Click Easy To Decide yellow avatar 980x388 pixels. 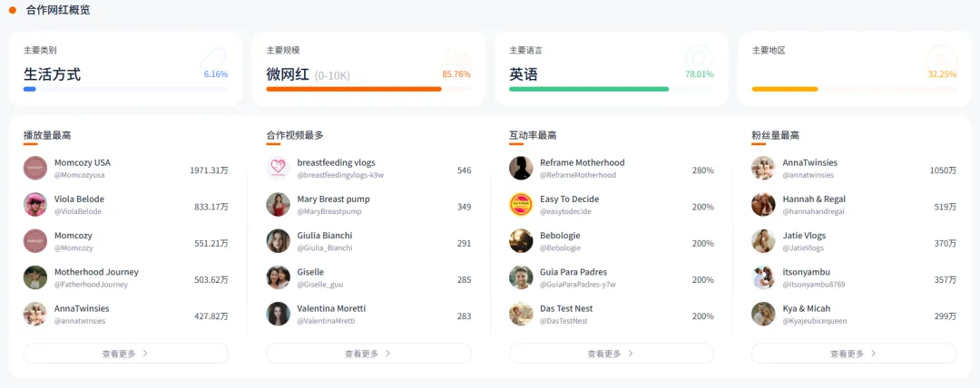[x=521, y=205]
